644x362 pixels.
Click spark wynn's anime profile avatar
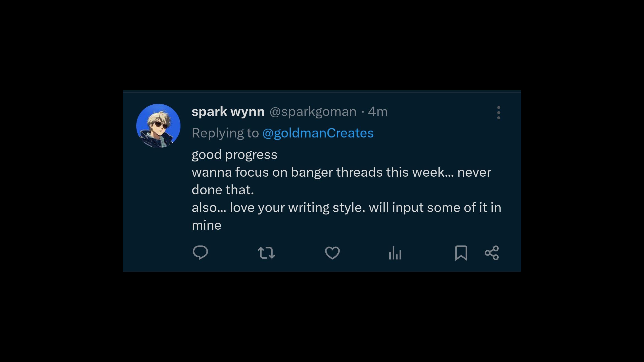(x=158, y=126)
